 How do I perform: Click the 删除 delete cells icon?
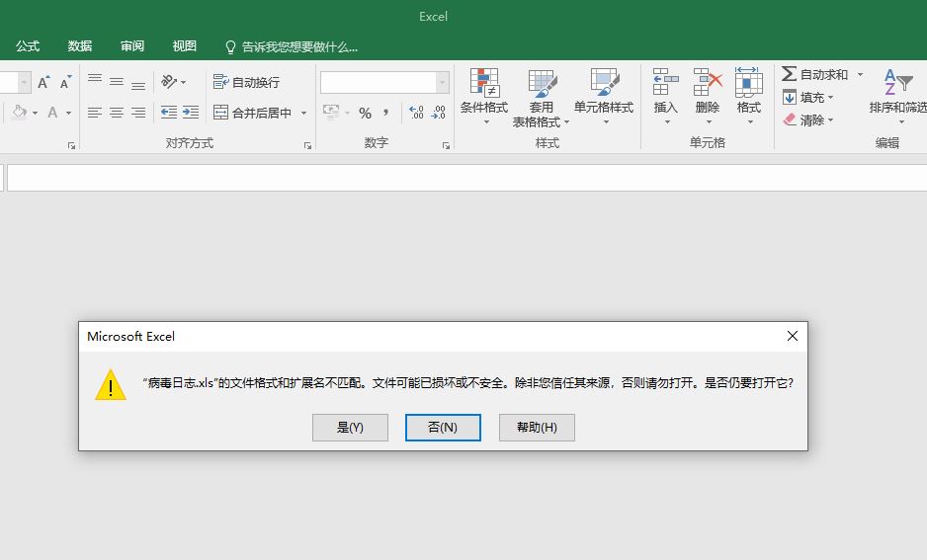tap(708, 82)
